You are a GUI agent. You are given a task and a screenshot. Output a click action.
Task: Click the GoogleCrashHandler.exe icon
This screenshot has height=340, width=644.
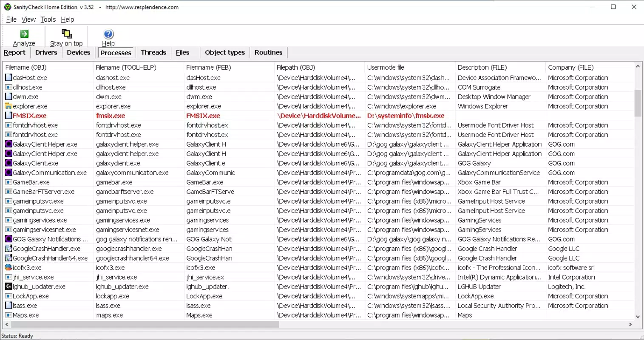click(x=9, y=248)
